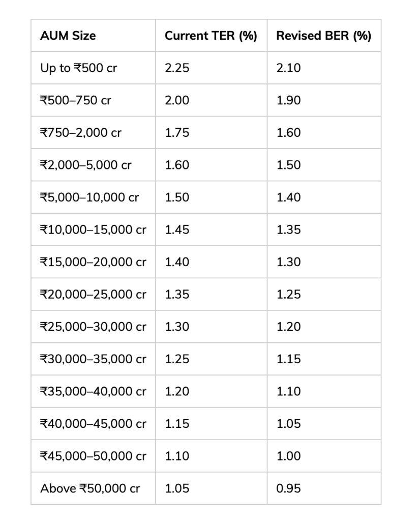Select the ₹2,000–5,000 cr row label
The width and height of the screenshot is (420, 521).
(85, 165)
